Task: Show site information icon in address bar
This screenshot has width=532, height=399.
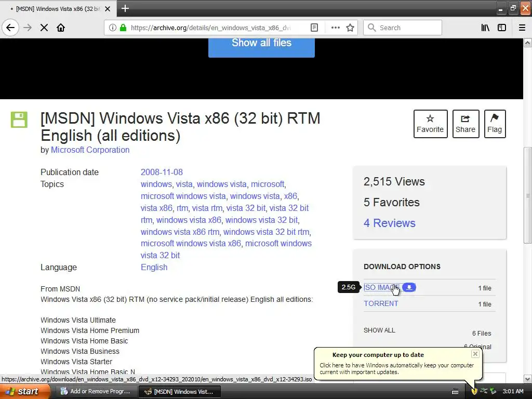Action: (x=112, y=28)
